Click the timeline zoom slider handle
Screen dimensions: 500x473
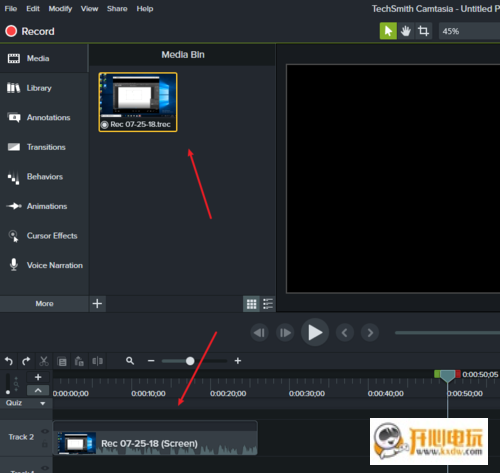pyautogui.click(x=190, y=361)
